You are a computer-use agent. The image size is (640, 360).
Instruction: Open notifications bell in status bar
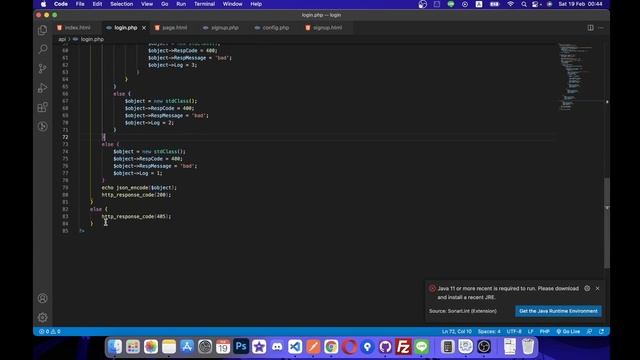pos(601,331)
